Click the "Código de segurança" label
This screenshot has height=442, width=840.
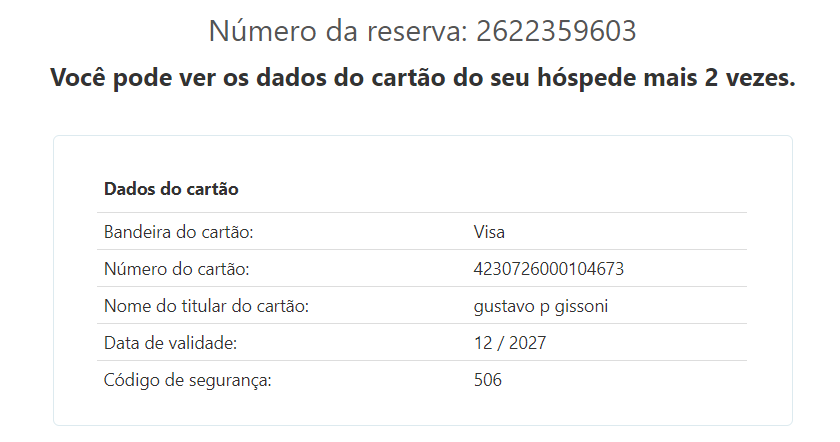pos(188,380)
